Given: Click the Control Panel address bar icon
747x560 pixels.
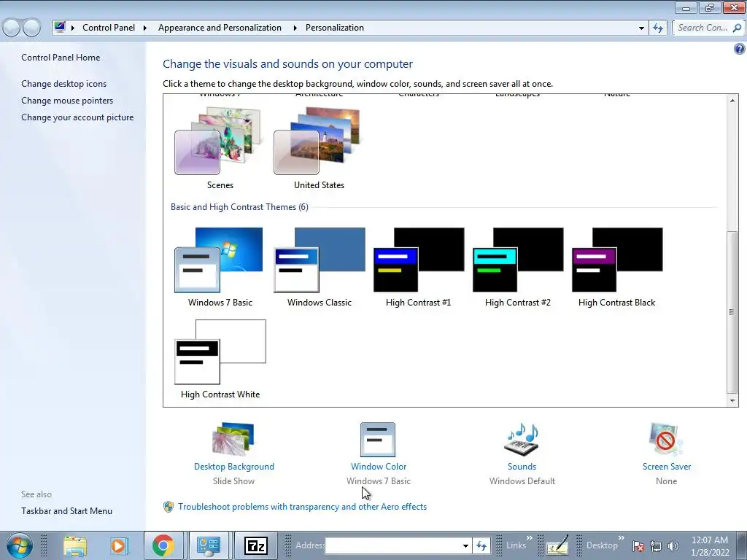Looking at the screenshot, I should [x=60, y=27].
